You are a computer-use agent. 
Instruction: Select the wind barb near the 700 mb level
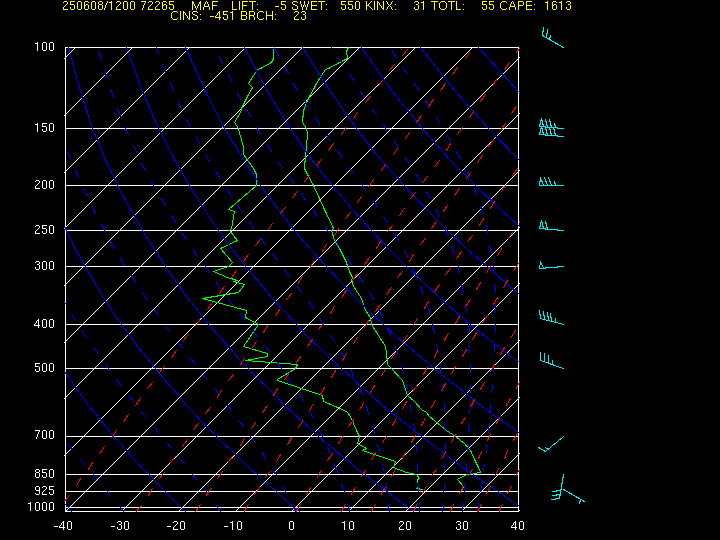click(x=551, y=444)
